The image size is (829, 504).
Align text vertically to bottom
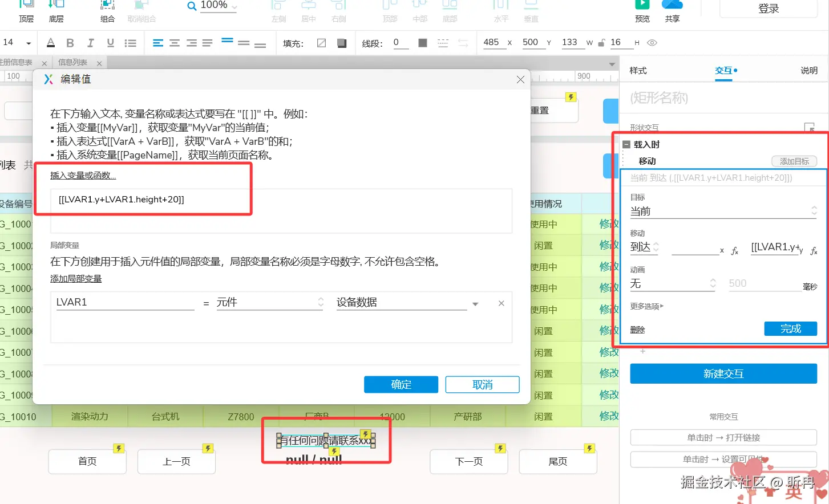click(260, 44)
